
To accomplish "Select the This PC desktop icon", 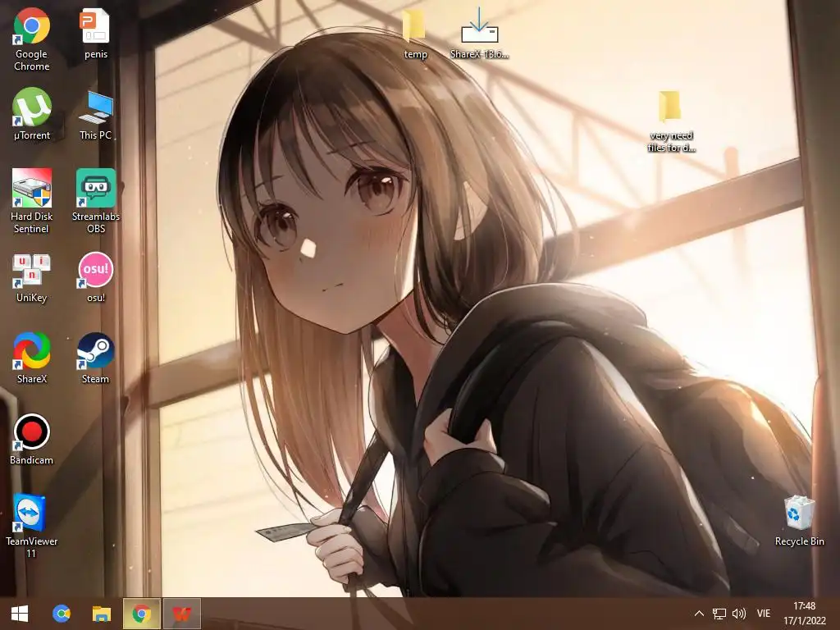I will point(95,114).
